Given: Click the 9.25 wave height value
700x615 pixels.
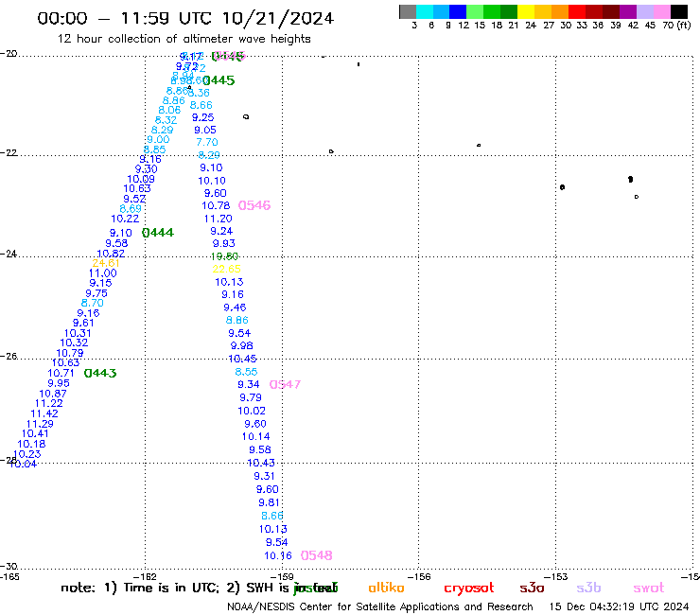Looking at the screenshot, I should 202,117.
